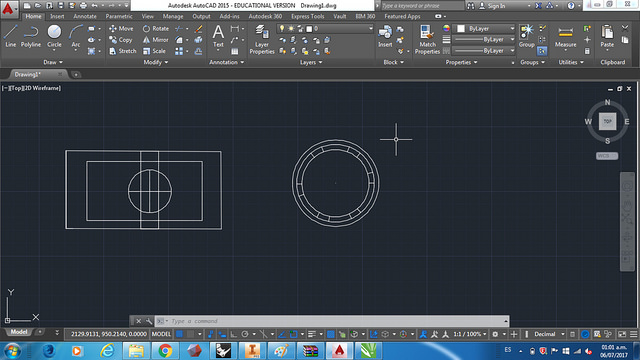Viewport: 640px width, 360px height.
Task: Choose the Polyline tool
Action: [31, 36]
